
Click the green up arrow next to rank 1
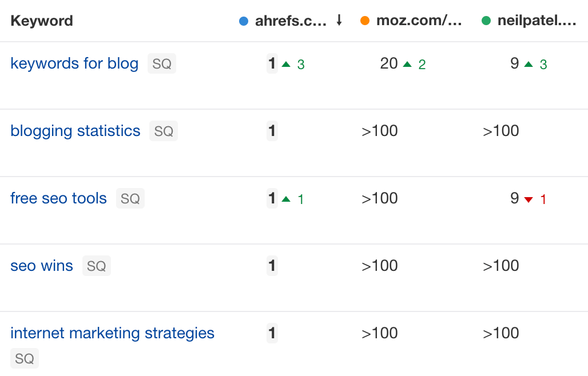pos(287,65)
